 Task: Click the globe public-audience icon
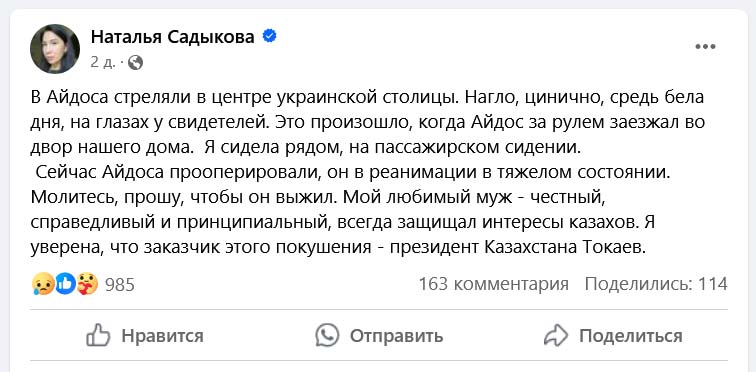click(135, 62)
